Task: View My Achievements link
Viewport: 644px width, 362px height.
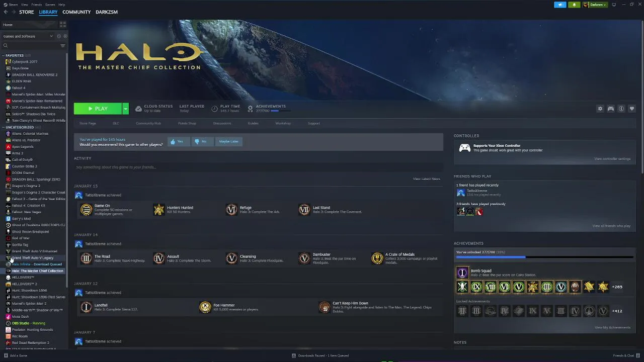Action: [612, 328]
